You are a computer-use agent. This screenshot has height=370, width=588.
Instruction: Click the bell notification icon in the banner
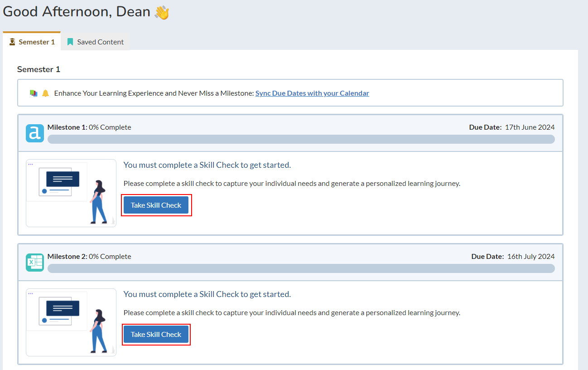(45, 93)
